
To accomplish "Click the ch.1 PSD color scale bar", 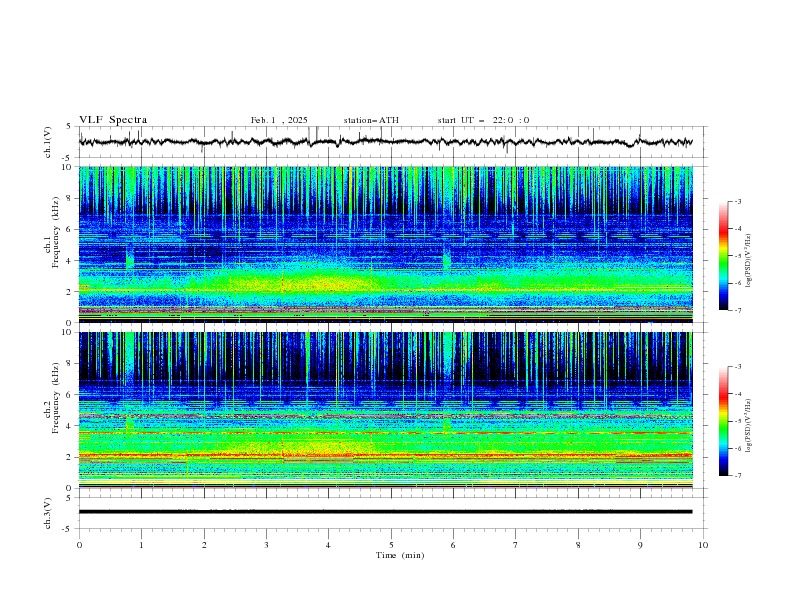I will point(724,256).
